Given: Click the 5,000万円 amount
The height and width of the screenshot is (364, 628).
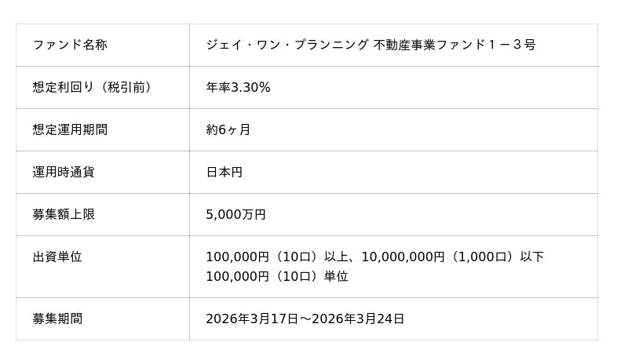Looking at the screenshot, I should (x=235, y=214).
